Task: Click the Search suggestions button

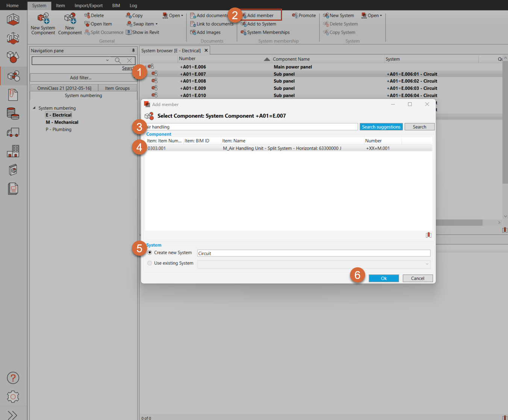Action: click(x=381, y=127)
